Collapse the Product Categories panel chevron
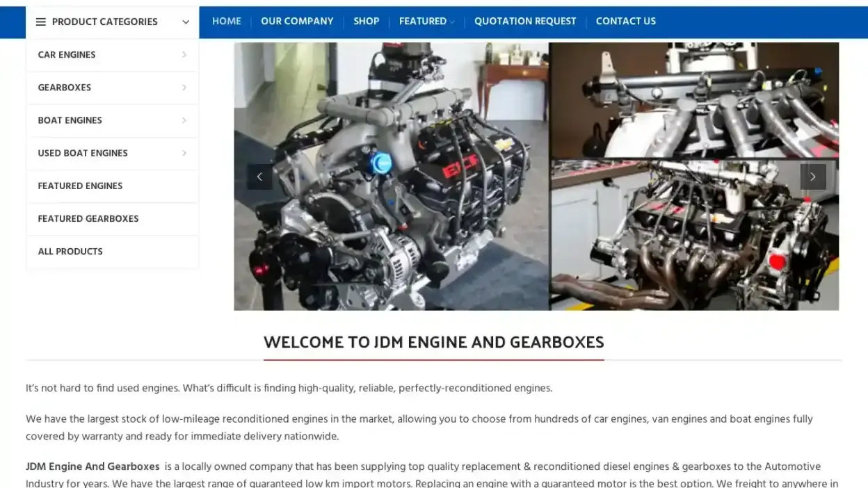 186,22
